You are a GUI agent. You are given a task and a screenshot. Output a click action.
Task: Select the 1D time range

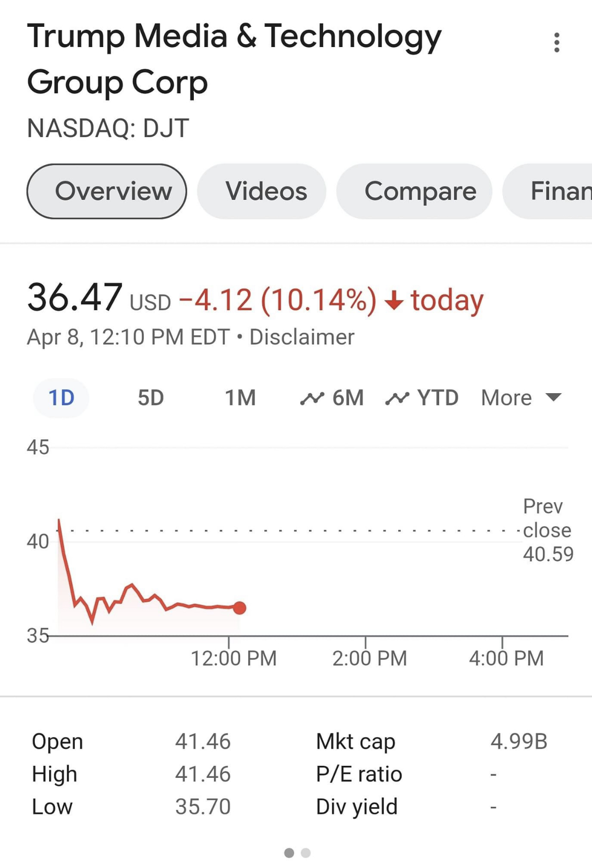pos(61,398)
